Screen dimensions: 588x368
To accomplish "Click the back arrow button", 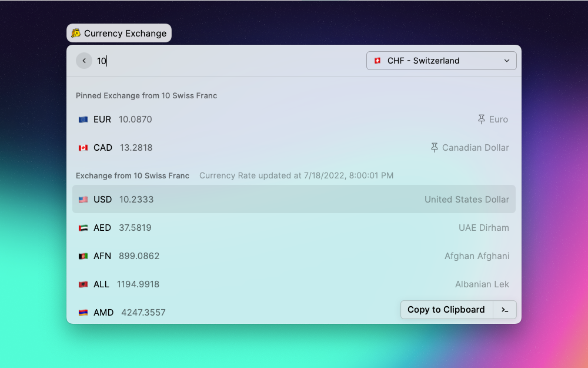I will click(84, 61).
